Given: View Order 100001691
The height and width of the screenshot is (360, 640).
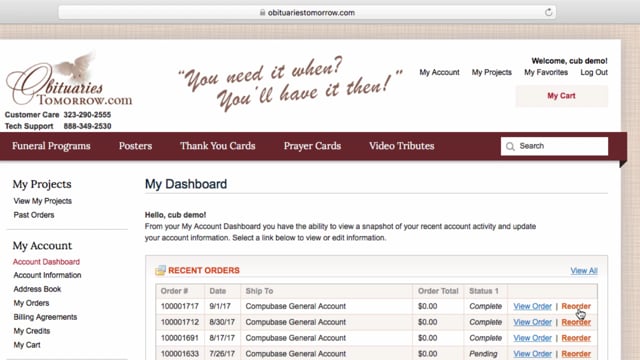Looking at the screenshot, I should (532, 338).
